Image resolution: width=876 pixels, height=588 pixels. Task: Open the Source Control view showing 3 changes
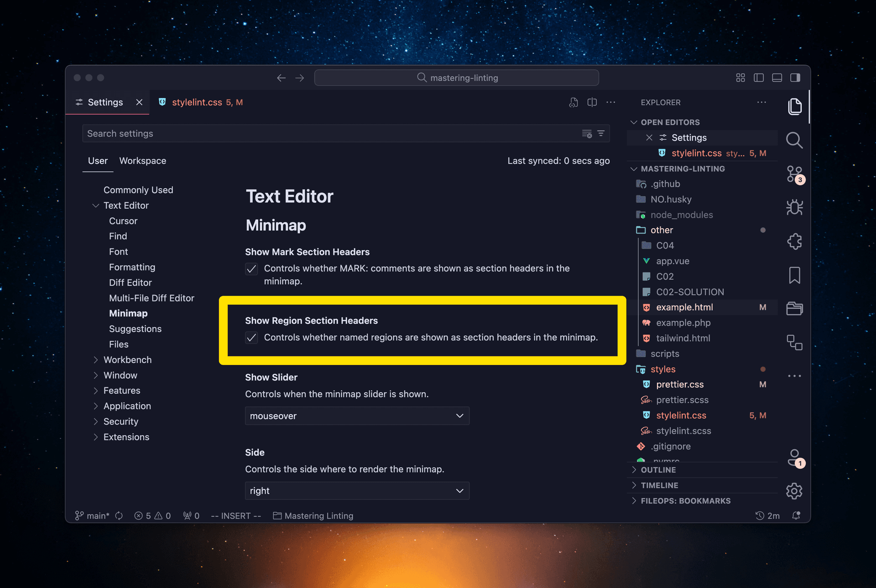[x=795, y=174]
